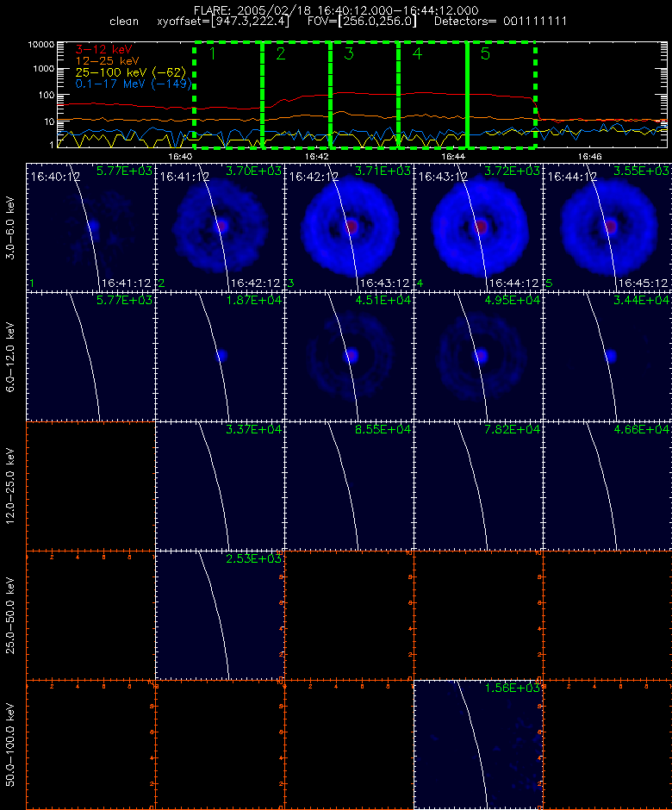Click the 6.0-12.0 keV image labeled 3.44E+04
672x810 pixels.
tap(607, 357)
